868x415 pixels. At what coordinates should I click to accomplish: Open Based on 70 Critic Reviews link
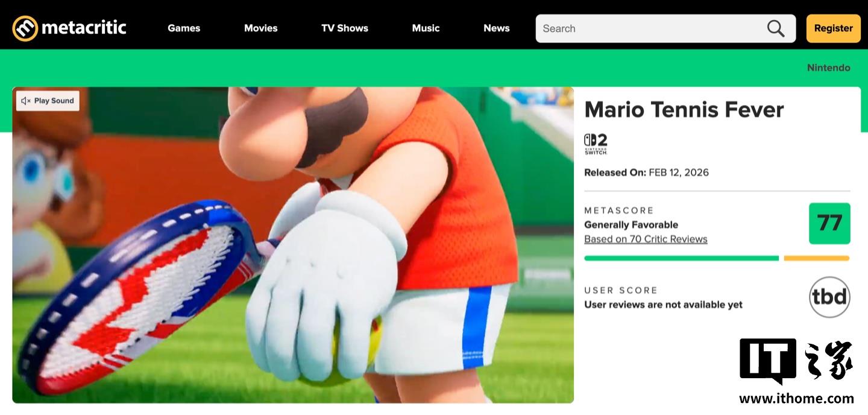pyautogui.click(x=646, y=239)
